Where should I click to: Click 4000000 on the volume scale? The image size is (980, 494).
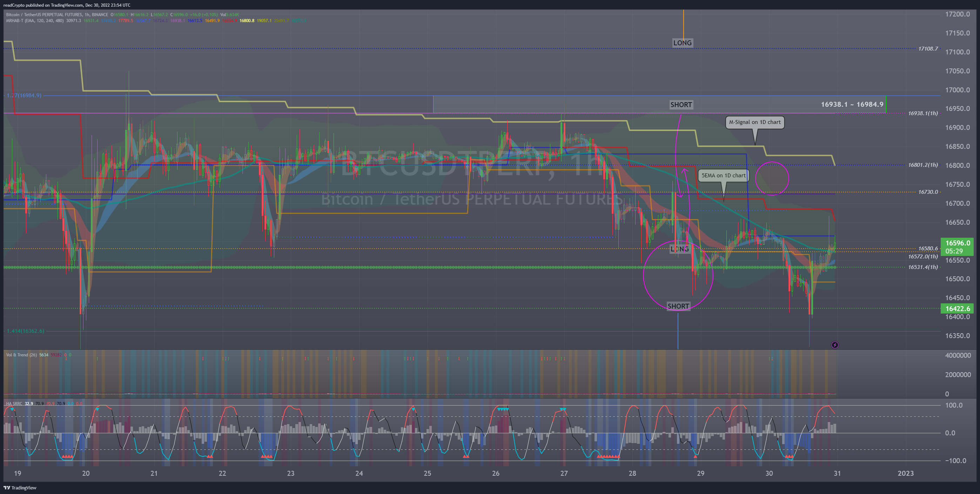click(958, 355)
